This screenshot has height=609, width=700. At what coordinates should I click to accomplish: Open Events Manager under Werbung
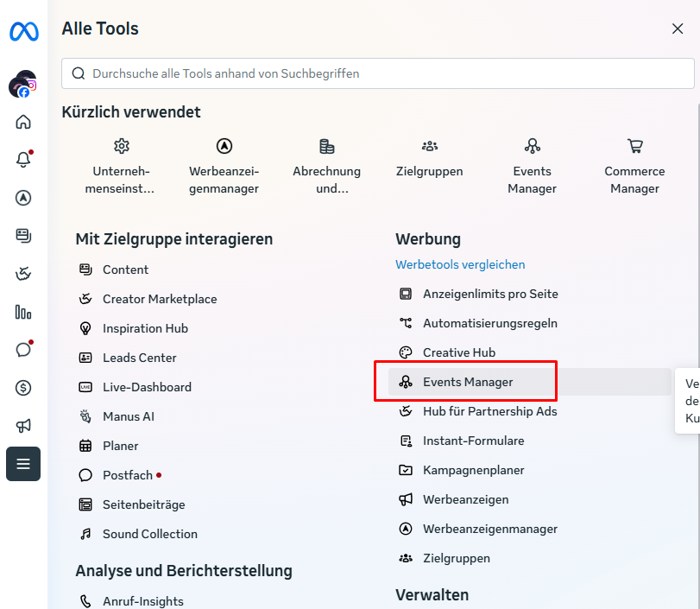(529, 382)
